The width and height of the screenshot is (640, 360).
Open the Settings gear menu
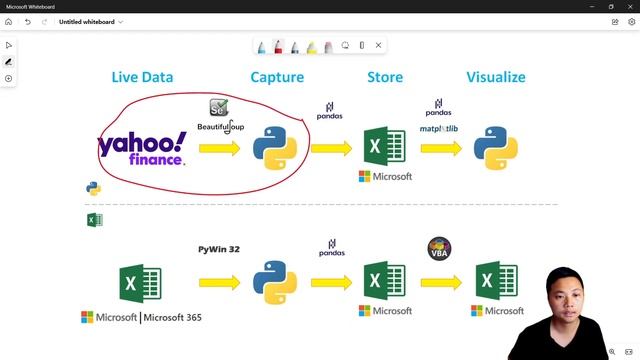631,22
